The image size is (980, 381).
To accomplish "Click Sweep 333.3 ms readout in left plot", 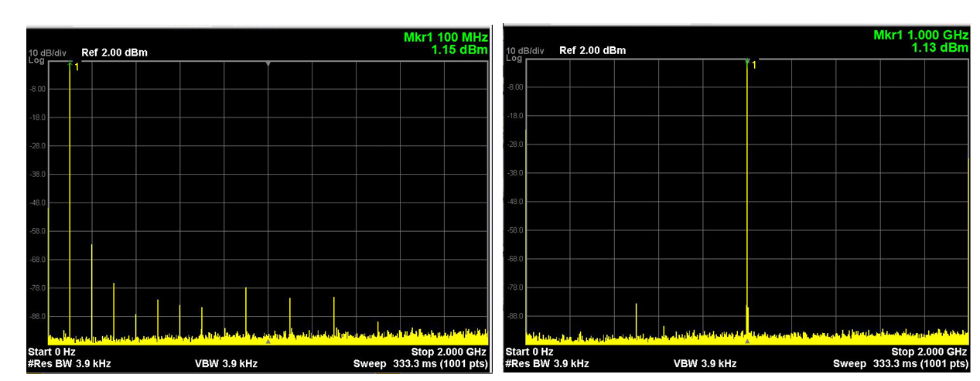I will tap(420, 363).
